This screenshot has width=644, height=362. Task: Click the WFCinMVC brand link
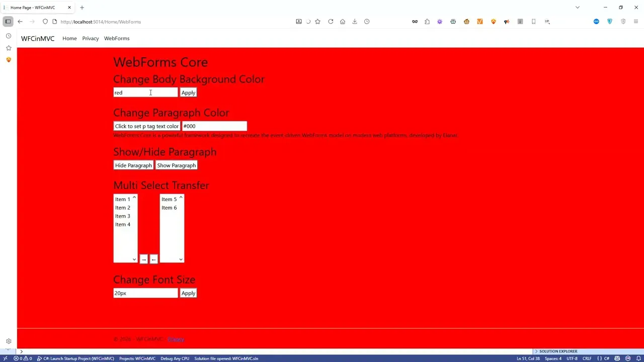click(38, 39)
